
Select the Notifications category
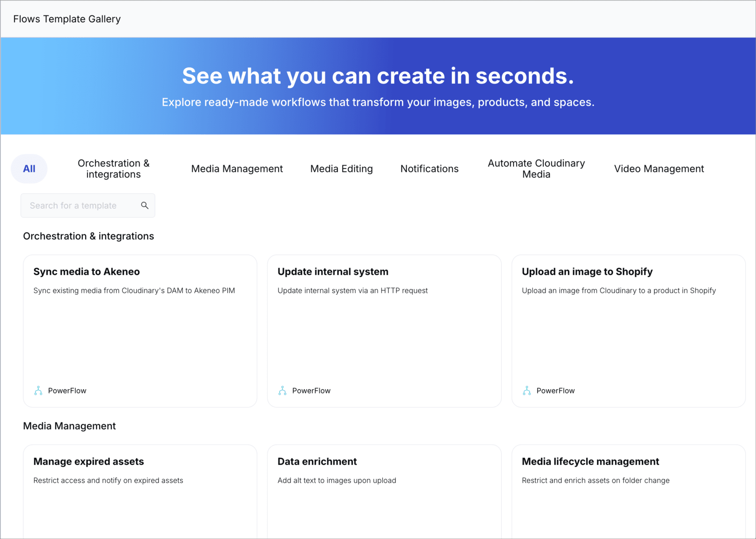tap(429, 168)
